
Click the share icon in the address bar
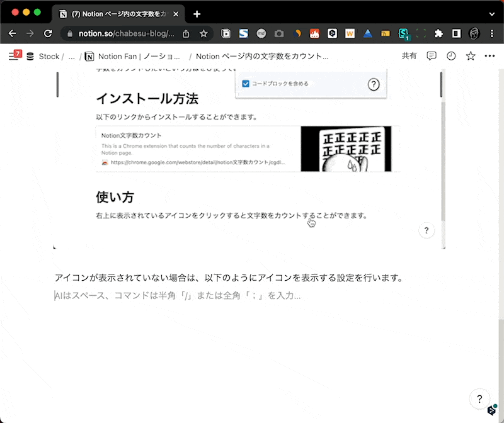point(186,33)
